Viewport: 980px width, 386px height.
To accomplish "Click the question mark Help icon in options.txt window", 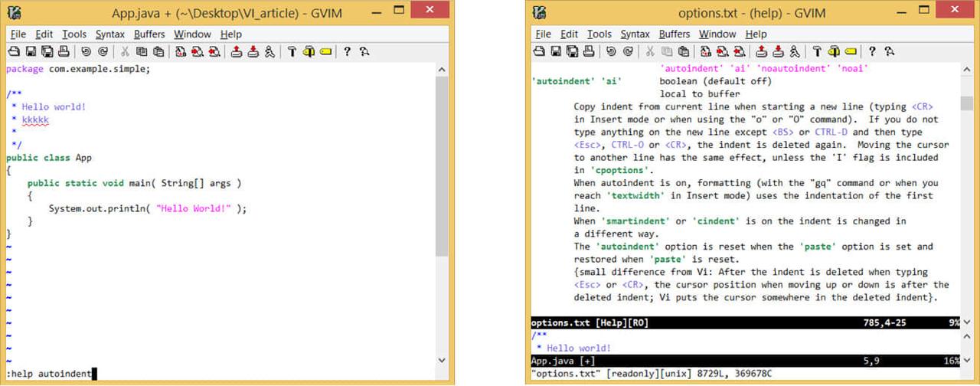I will (x=871, y=51).
